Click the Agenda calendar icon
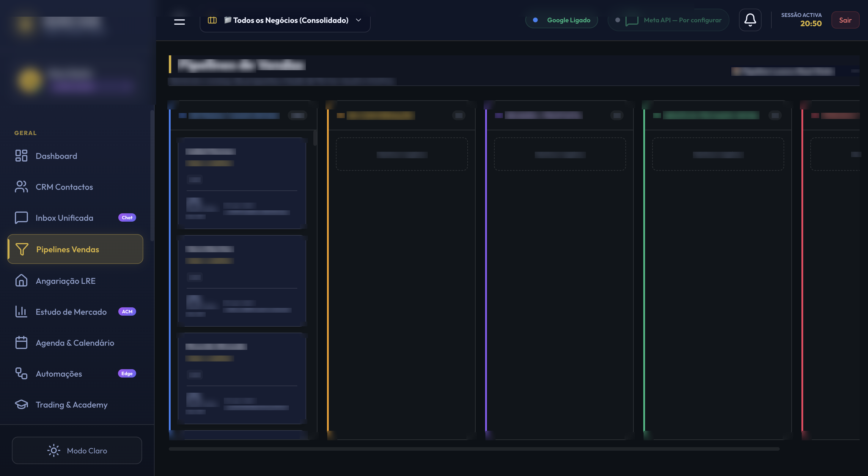 pos(21,342)
